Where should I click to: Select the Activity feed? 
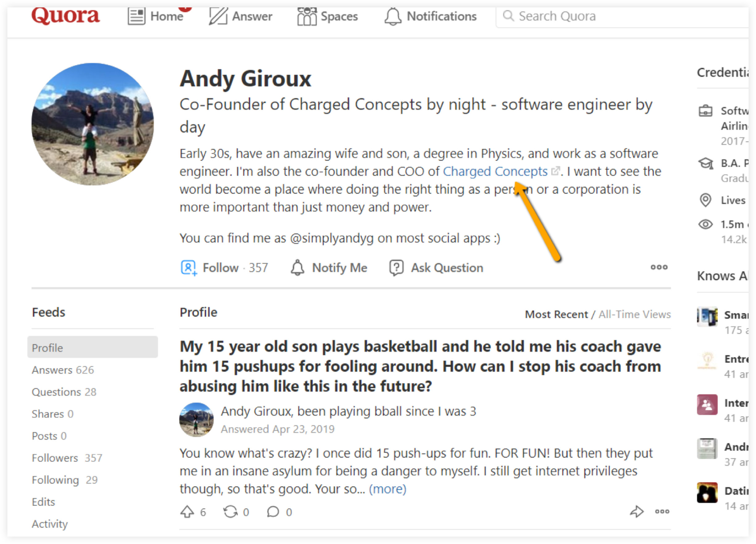click(50, 524)
